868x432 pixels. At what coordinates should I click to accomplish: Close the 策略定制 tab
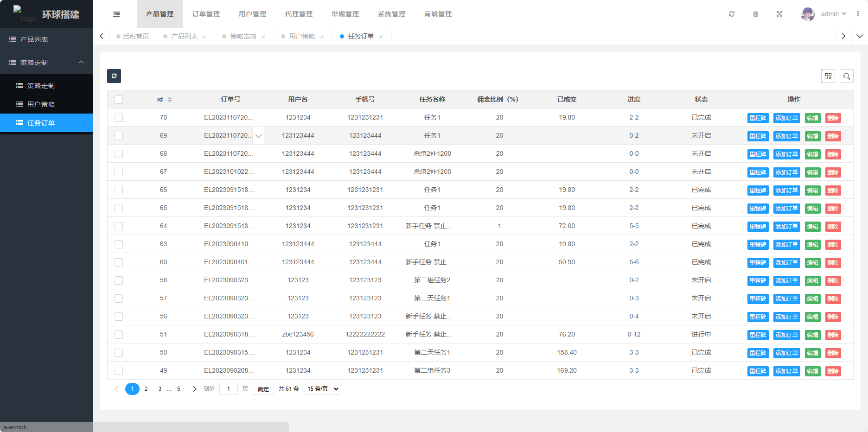tap(263, 37)
